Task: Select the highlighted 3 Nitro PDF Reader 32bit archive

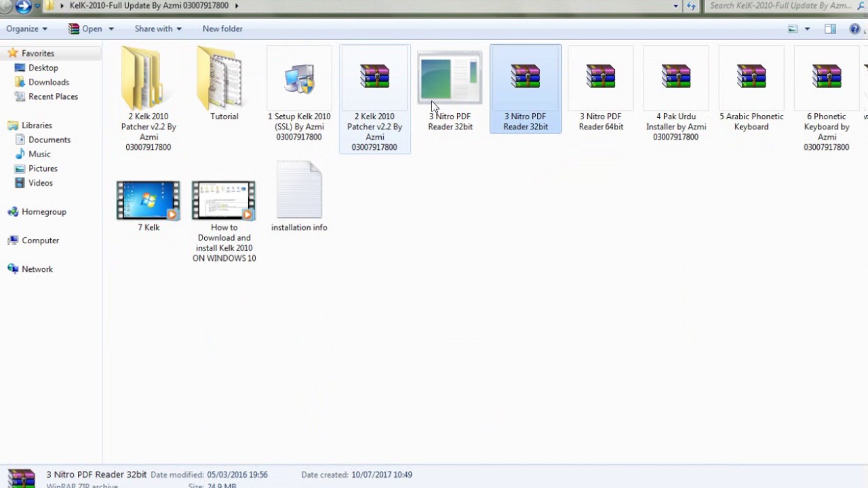Action: pos(526,89)
